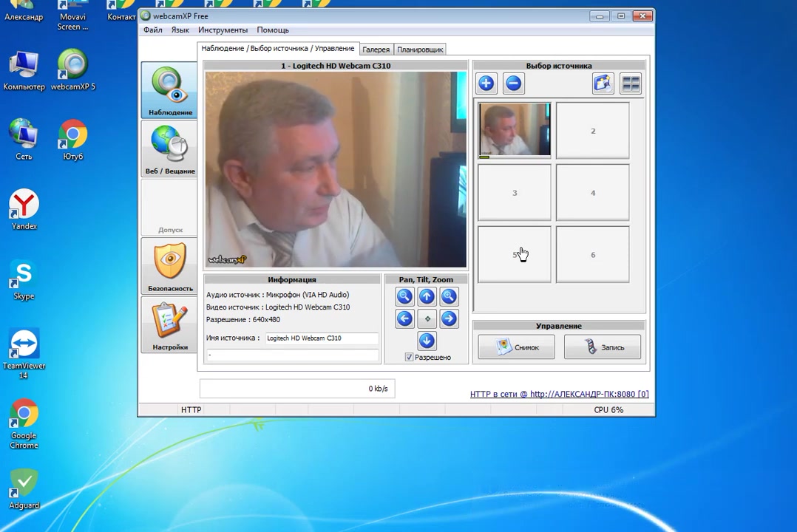Open the Веб / Вещание section
797x532 pixels.
(169, 149)
